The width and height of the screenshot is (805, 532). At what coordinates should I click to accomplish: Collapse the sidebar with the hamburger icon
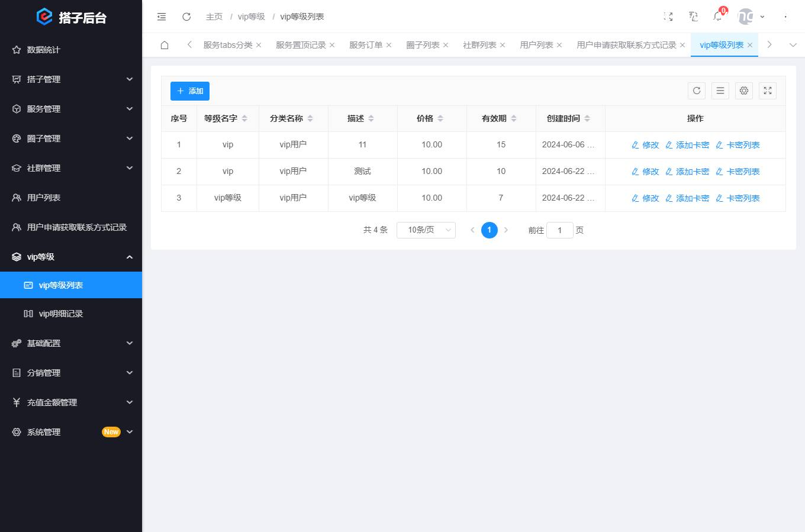click(161, 17)
